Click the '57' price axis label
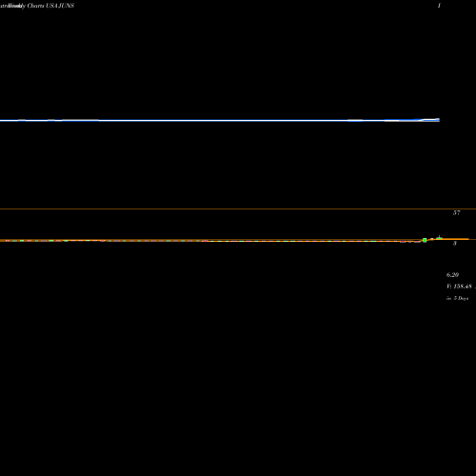Viewport: 476px width, 476px height. [x=456, y=212]
